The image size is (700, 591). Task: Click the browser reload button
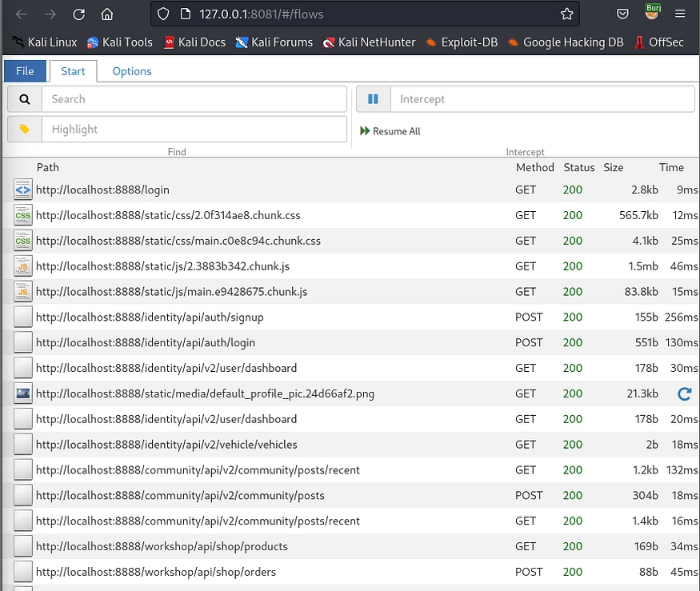[78, 14]
